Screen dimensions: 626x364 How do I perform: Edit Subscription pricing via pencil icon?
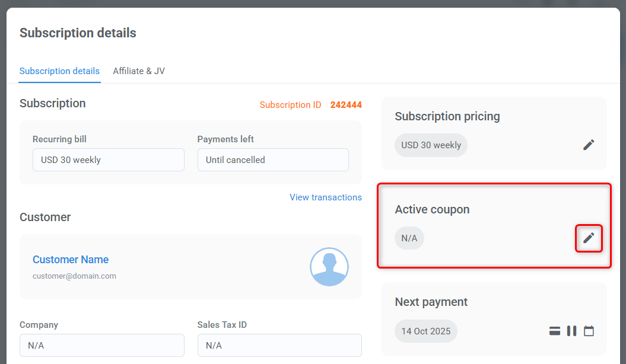click(589, 145)
